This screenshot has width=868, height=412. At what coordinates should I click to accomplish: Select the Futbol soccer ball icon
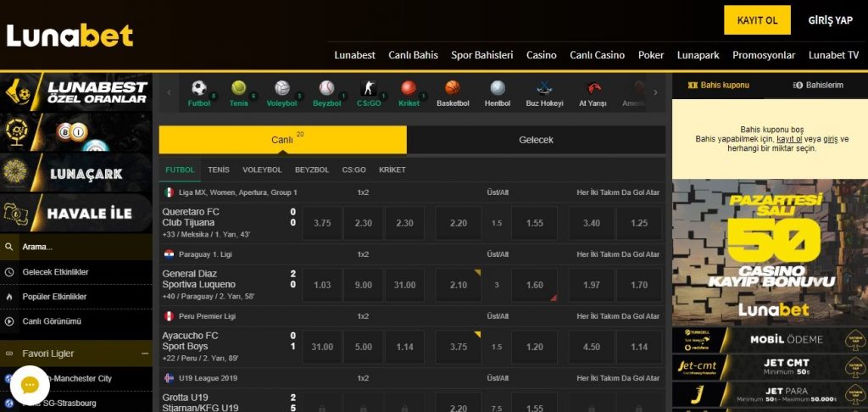point(198,89)
